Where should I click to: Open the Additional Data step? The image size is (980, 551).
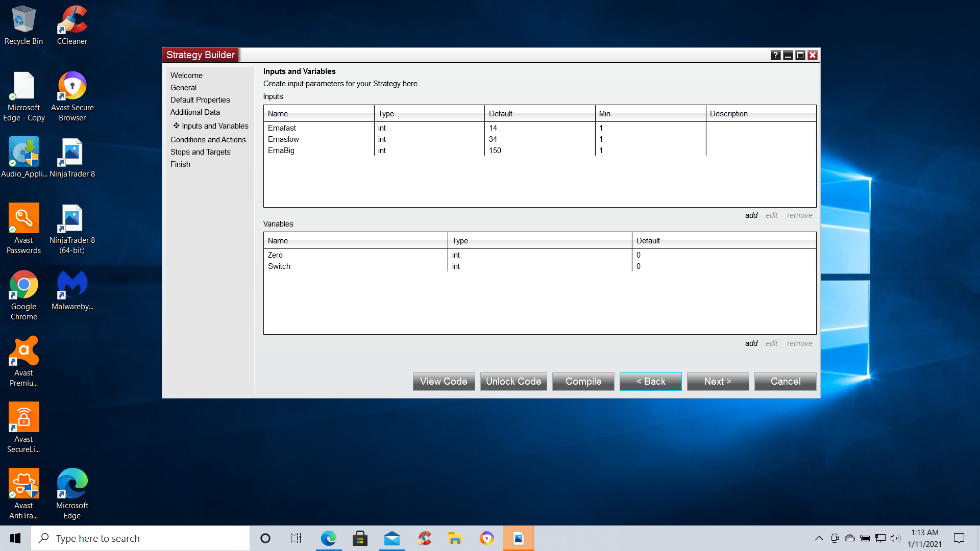coord(195,112)
